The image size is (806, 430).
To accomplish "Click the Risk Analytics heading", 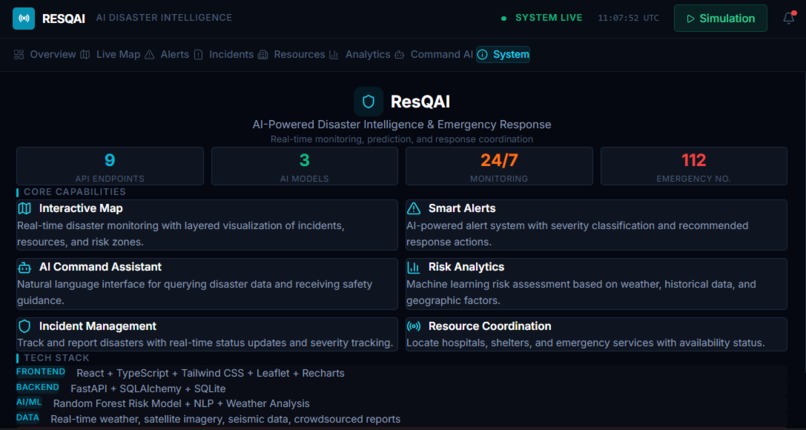I will 466,267.
